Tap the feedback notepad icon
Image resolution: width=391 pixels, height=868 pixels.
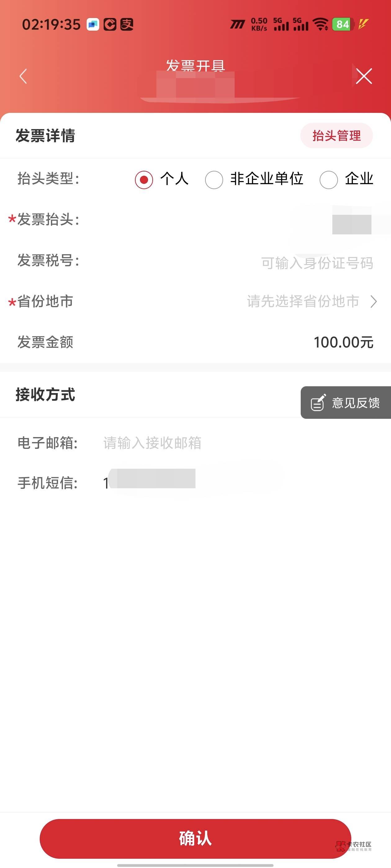coord(318,403)
